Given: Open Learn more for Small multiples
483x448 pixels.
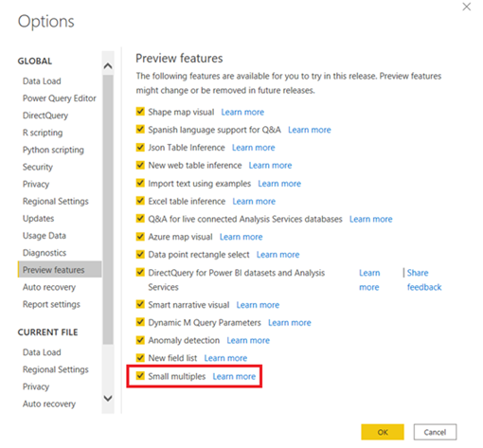Looking at the screenshot, I should click(234, 376).
